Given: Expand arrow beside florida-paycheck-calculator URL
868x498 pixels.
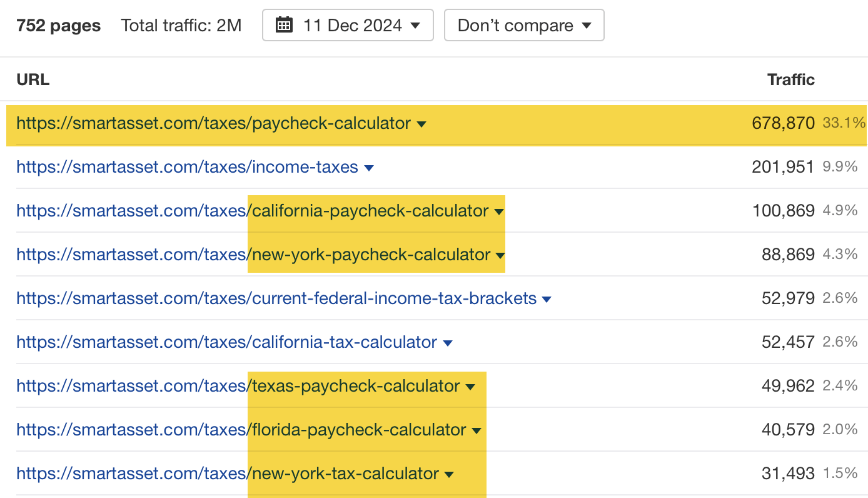Looking at the screenshot, I should [x=477, y=430].
